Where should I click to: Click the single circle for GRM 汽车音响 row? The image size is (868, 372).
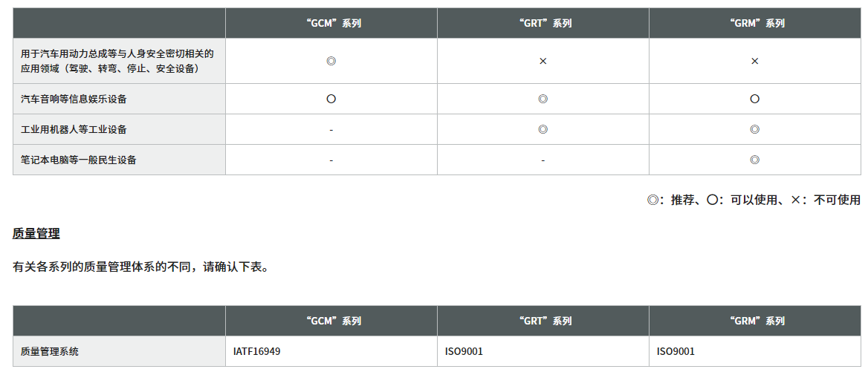pos(754,99)
